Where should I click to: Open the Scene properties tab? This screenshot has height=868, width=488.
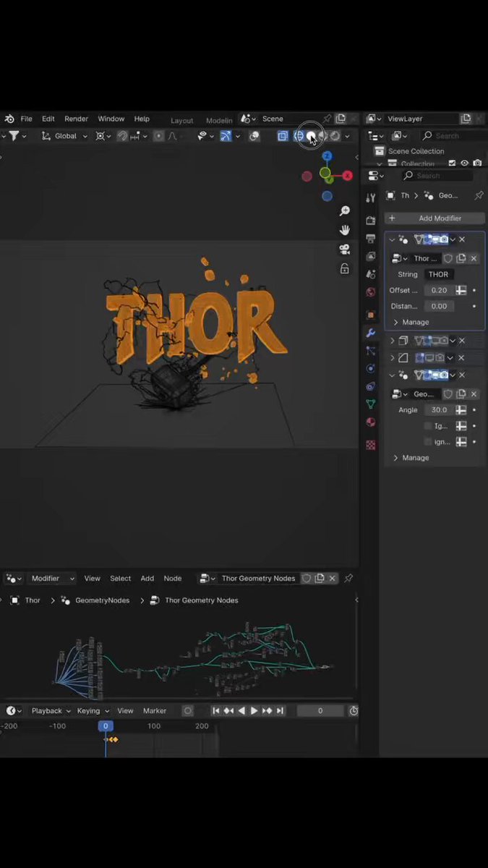point(371,275)
